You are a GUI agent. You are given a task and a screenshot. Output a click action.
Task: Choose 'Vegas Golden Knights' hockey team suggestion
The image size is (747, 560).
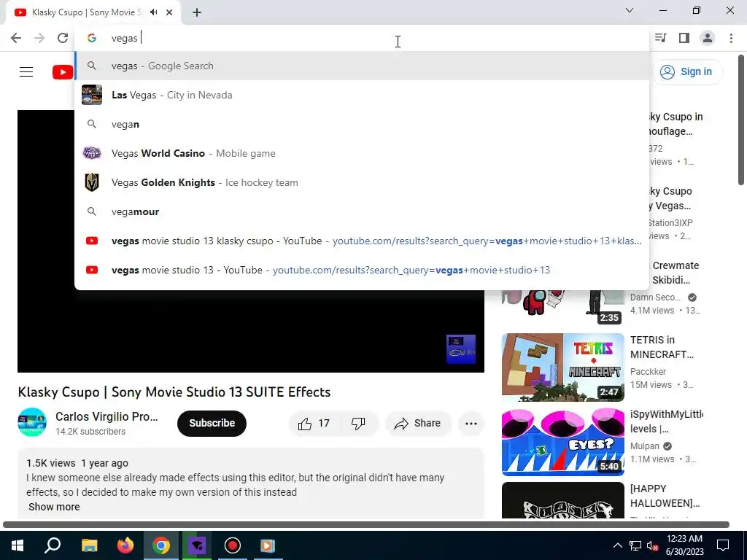point(362,182)
